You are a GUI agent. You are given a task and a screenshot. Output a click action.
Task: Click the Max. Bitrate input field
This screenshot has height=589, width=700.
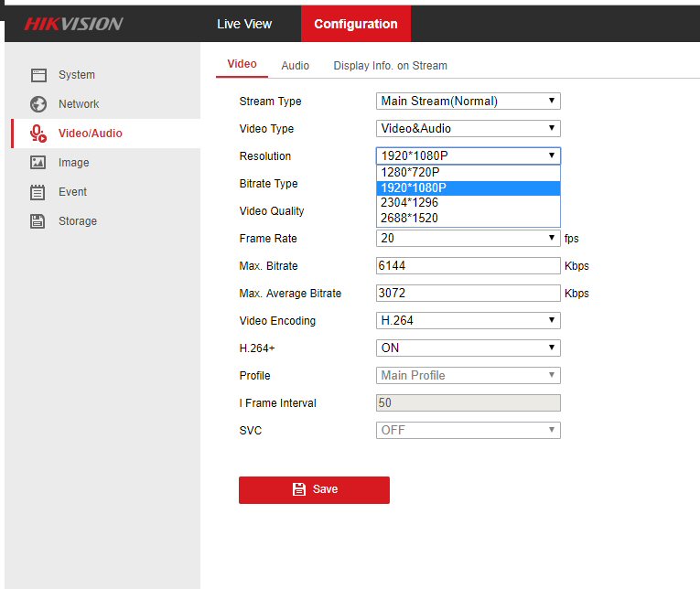pos(468,266)
